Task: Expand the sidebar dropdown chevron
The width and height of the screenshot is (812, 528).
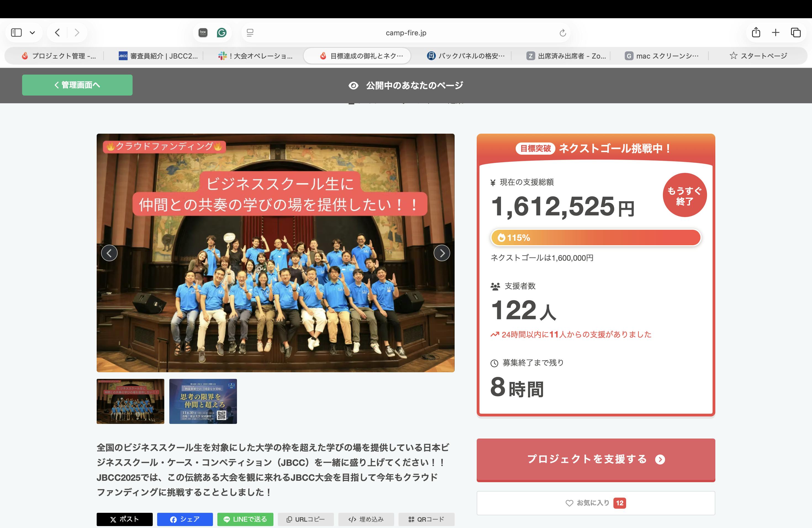Action: pyautogui.click(x=32, y=33)
